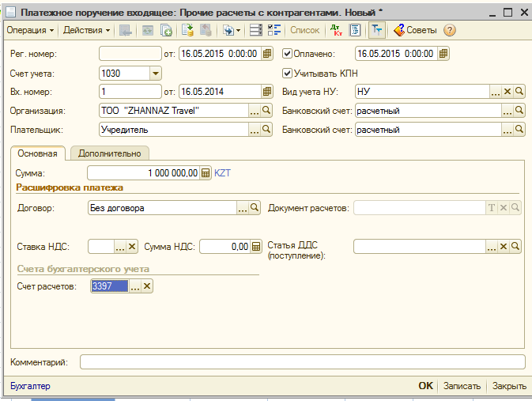This screenshot has width=532, height=401.
Task: Open payer's Банковский счет with magnifier
Action: coord(519,130)
